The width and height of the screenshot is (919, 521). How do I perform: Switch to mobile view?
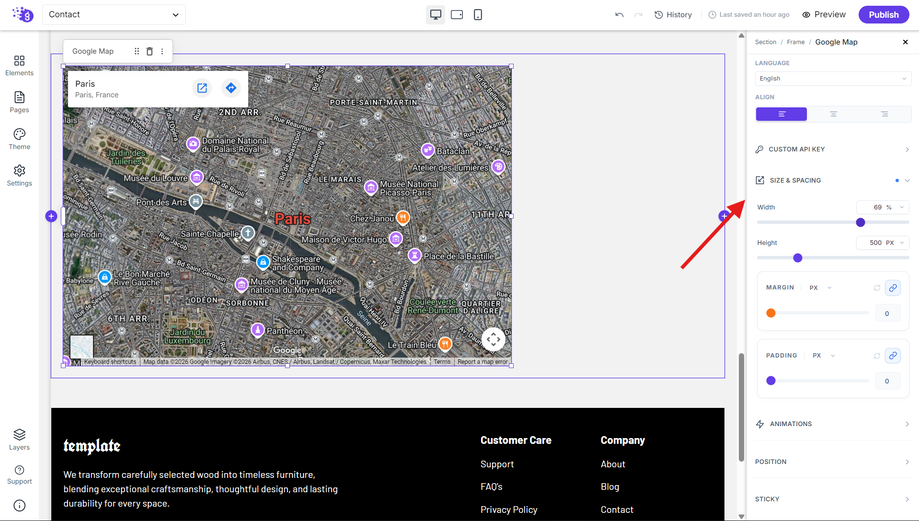[478, 15]
